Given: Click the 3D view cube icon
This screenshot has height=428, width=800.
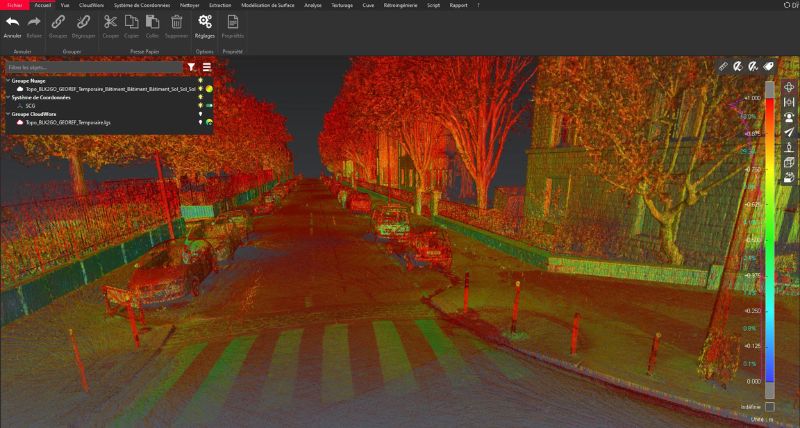Looking at the screenshot, I should pyautogui.click(x=789, y=162).
